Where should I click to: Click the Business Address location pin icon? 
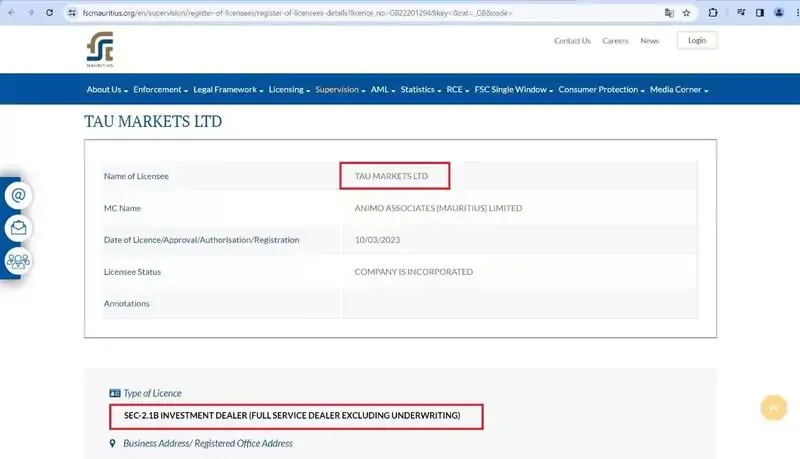click(112, 443)
